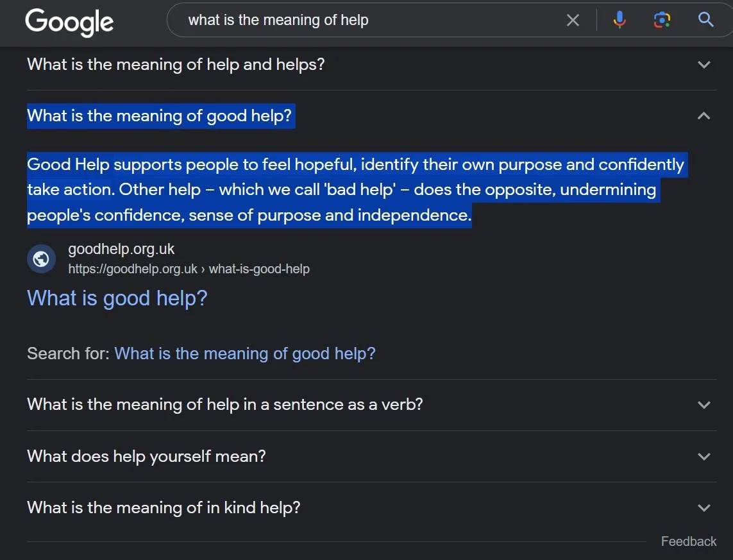This screenshot has width=733, height=560.
Task: Click 'What is the meaning of good help?' question heading
Action: (x=160, y=115)
